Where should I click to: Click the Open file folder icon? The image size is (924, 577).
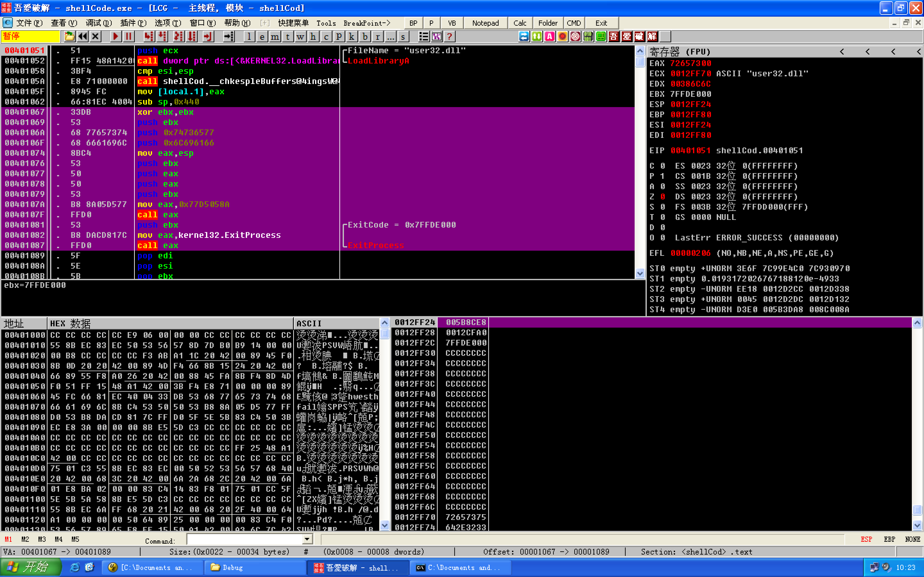70,37
